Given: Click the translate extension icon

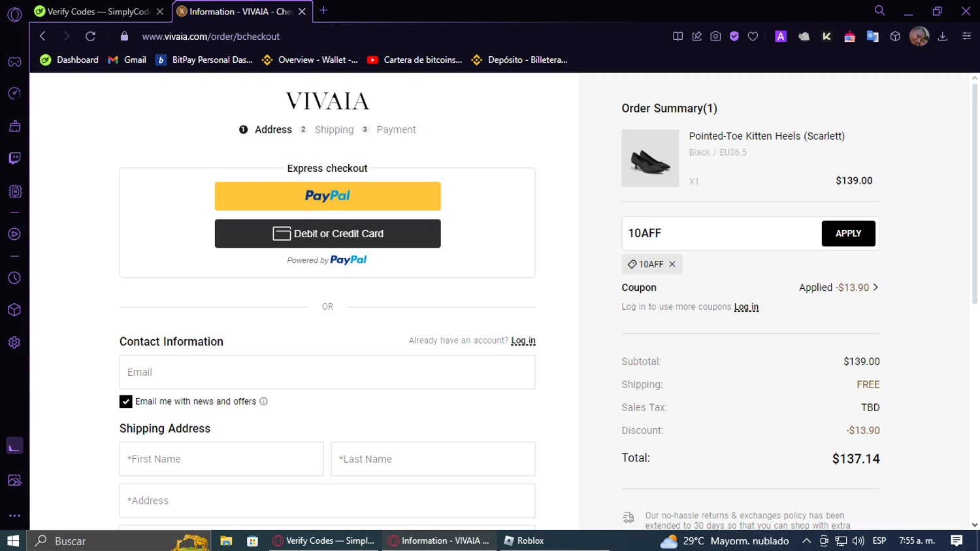Looking at the screenshot, I should (872, 37).
